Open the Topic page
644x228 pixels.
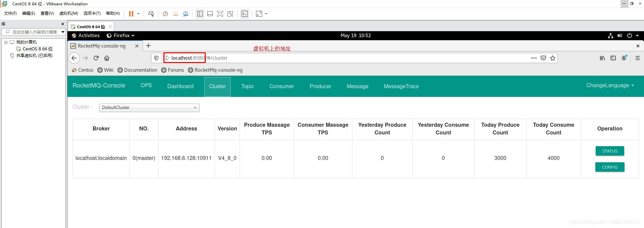[x=248, y=87]
